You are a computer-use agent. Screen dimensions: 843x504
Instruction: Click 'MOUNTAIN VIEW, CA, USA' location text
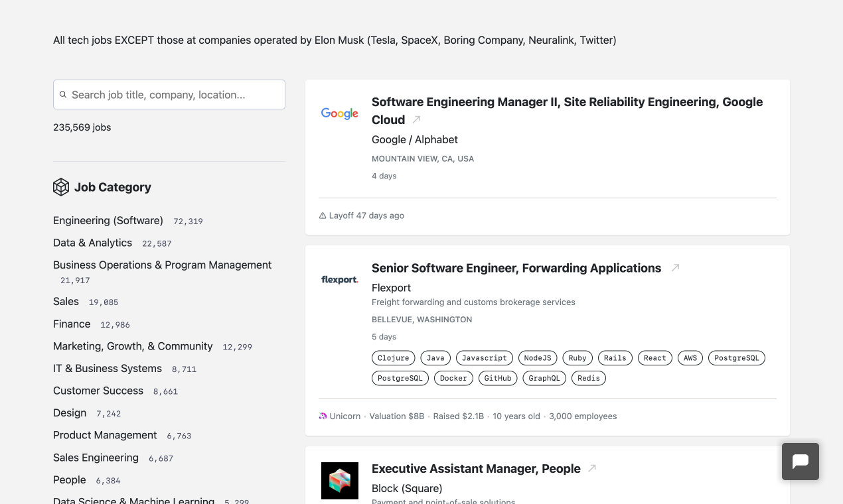pyautogui.click(x=423, y=159)
